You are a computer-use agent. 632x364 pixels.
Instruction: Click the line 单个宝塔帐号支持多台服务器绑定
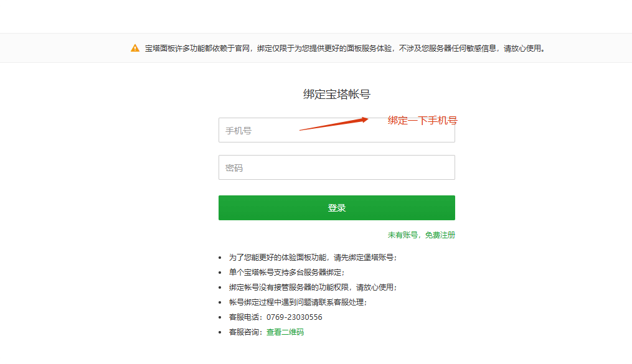(286, 272)
